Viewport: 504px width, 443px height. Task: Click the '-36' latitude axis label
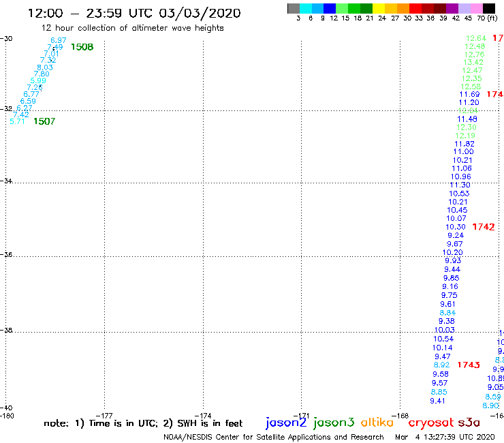pos(6,254)
